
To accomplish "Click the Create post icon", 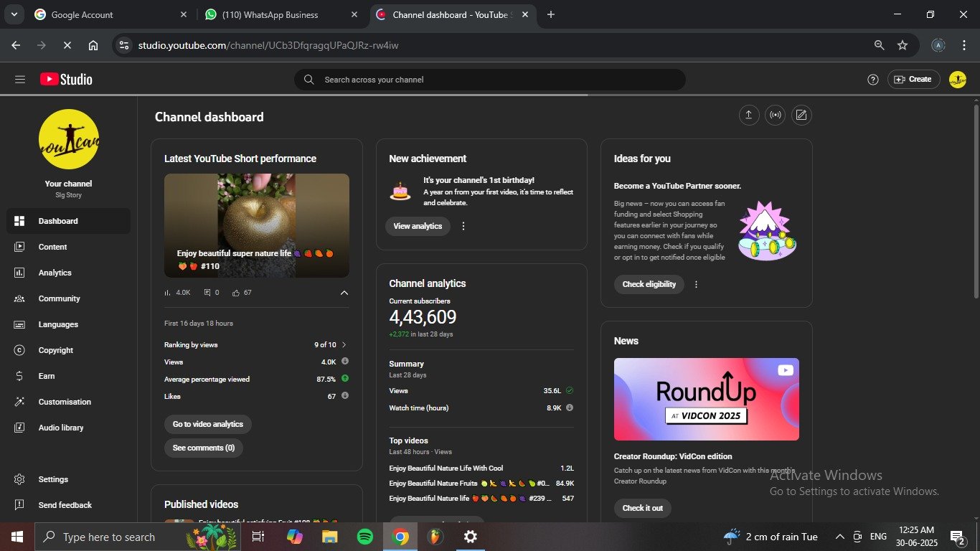I will [801, 116].
